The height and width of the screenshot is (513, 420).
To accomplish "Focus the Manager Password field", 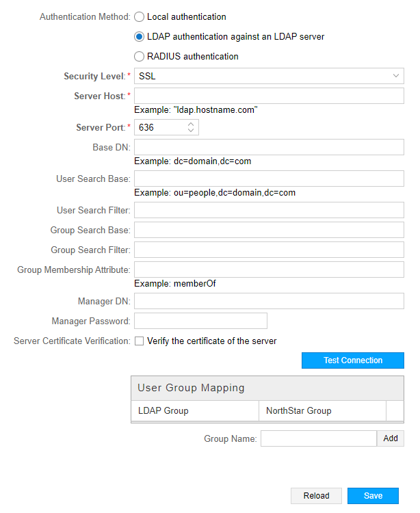I will [200, 321].
